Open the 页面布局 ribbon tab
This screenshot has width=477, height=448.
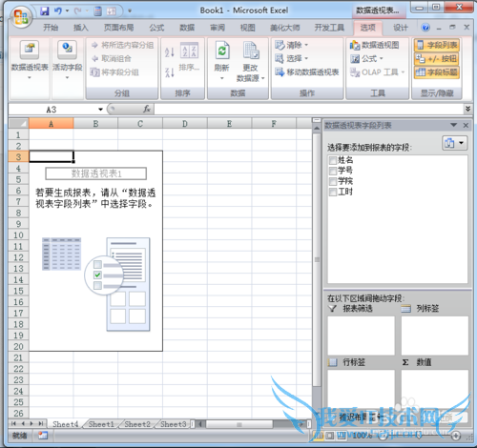tap(119, 28)
